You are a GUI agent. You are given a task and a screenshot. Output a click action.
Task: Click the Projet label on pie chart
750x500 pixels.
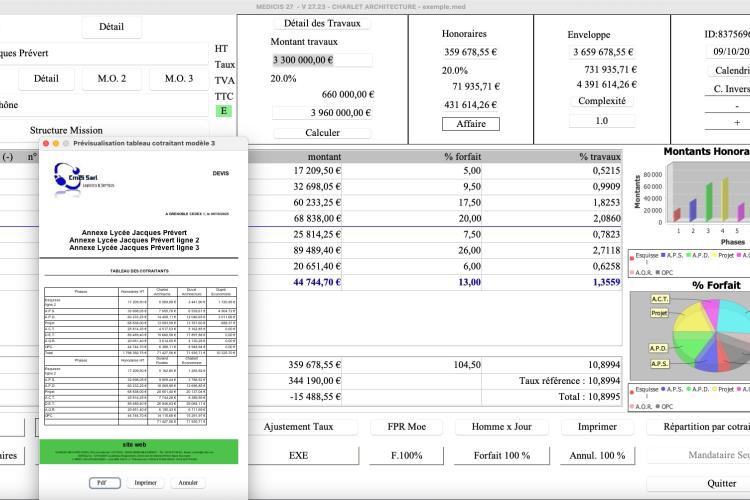pos(659,313)
